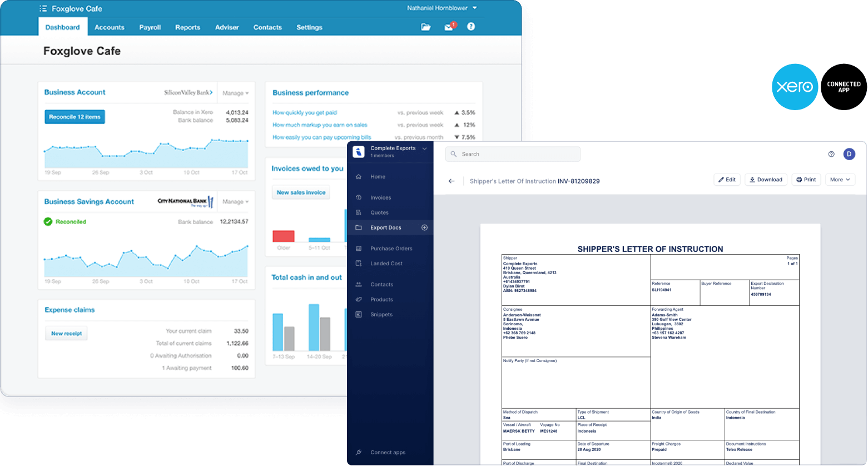Expand the Nathaniel Hornblower account menu
This screenshot has width=868, height=466.
(x=442, y=8)
